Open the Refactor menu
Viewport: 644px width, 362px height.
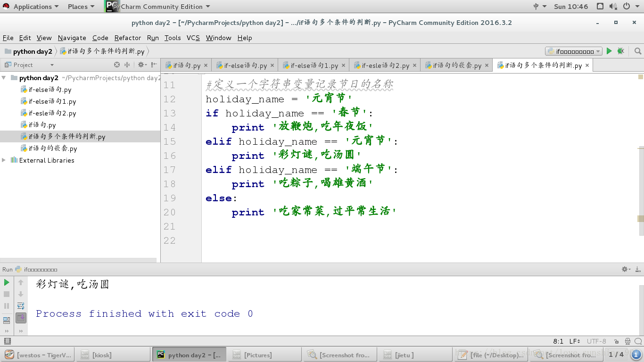[128, 38]
